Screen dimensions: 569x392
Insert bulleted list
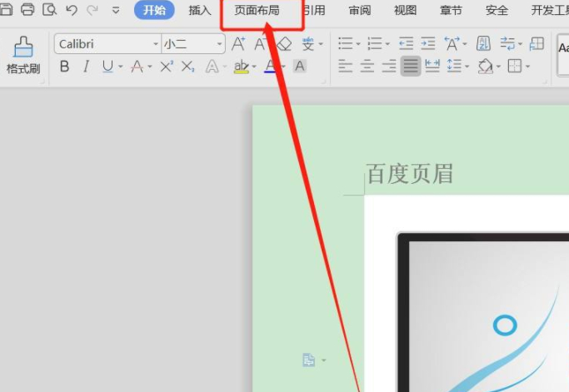click(x=345, y=43)
